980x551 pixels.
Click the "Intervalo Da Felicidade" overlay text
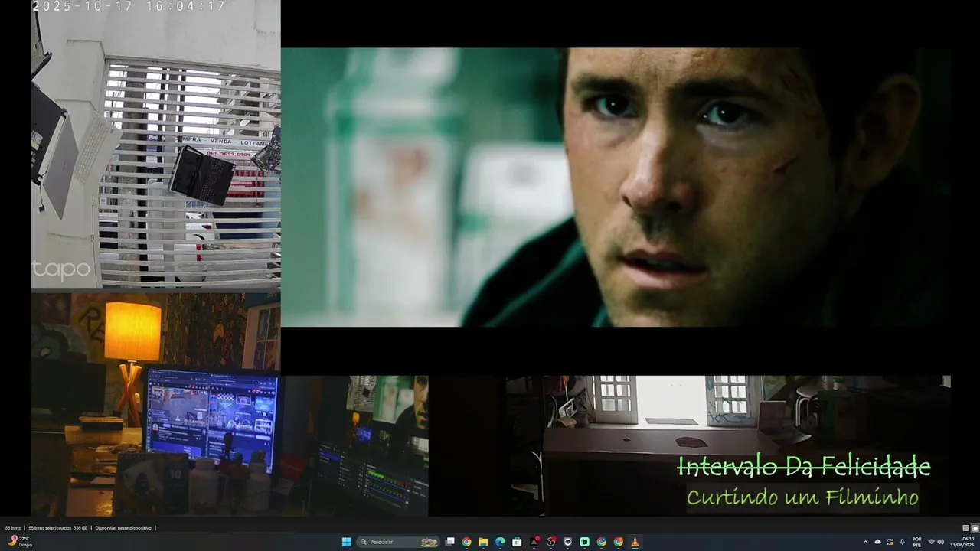point(804,466)
